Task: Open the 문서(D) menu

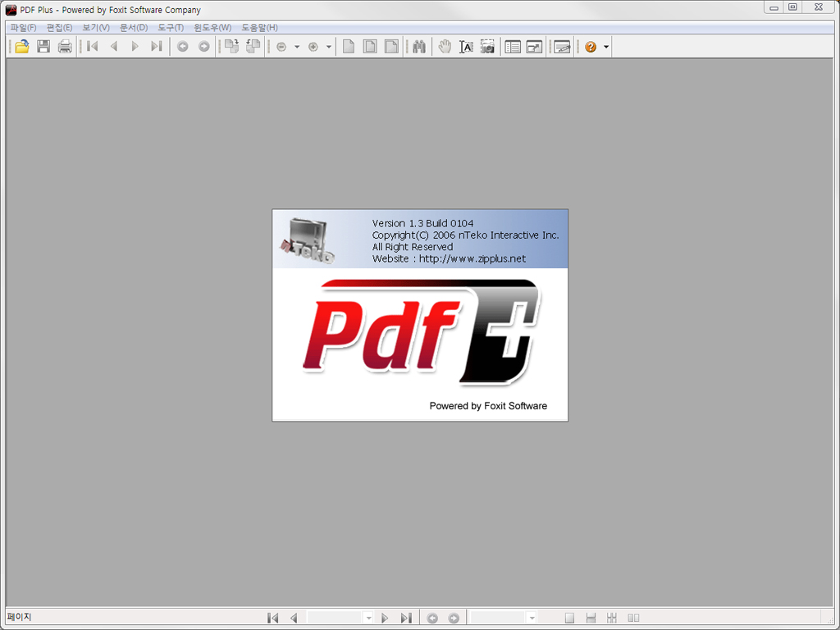Action: pos(134,27)
